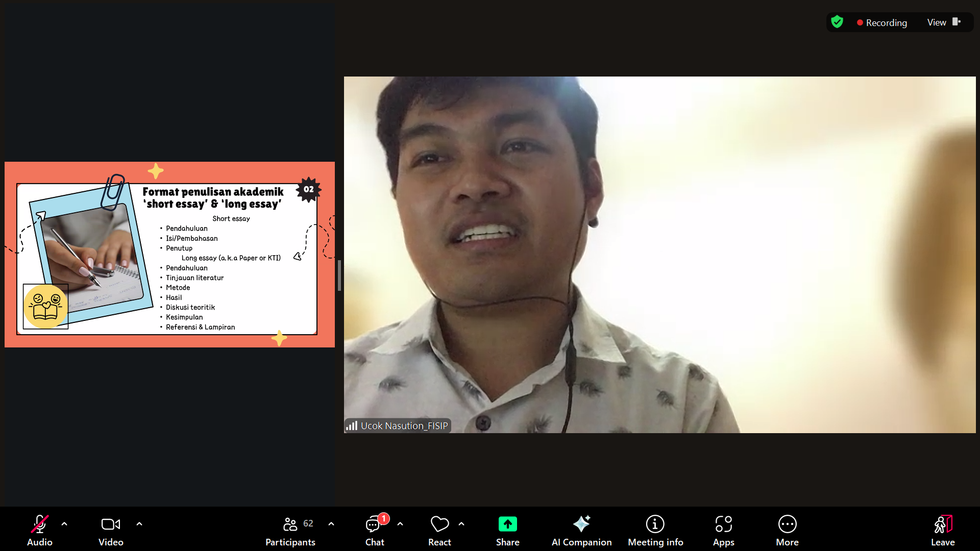Expand the reactions options arrow
This screenshot has width=980, height=551.
coord(461,523)
